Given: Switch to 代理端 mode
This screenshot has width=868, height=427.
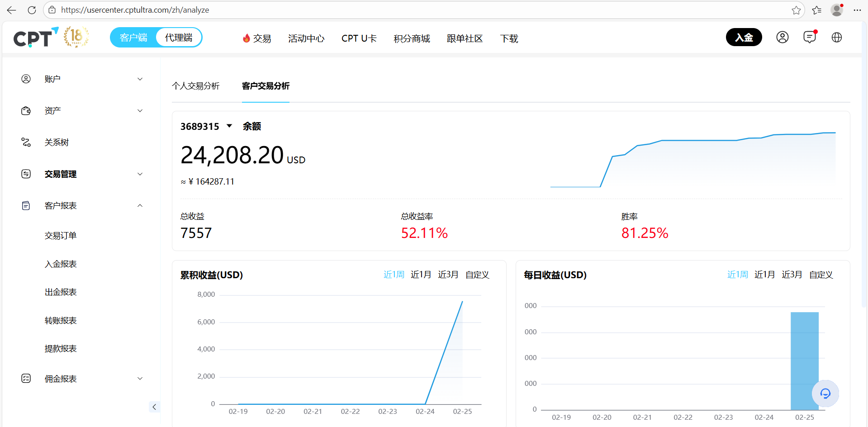Looking at the screenshot, I should [179, 38].
